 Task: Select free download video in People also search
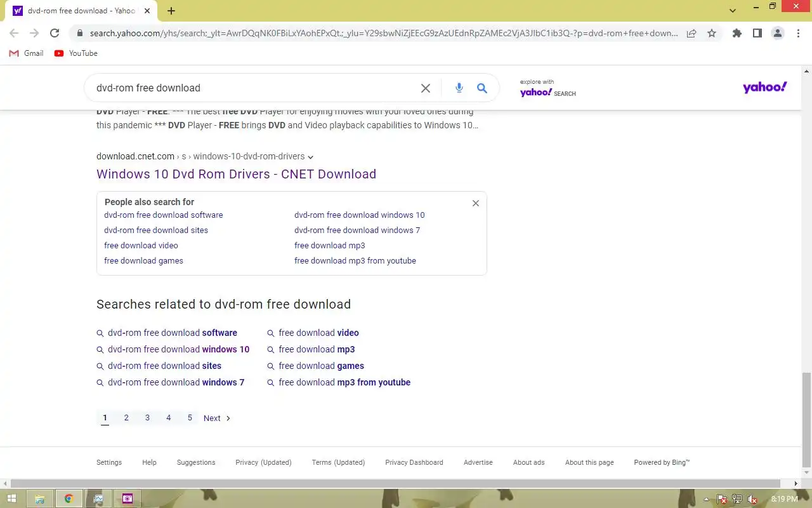point(141,246)
